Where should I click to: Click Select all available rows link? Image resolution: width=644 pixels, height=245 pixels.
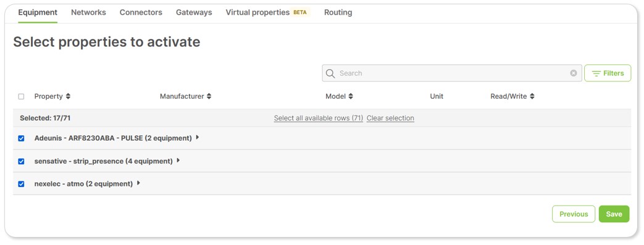pyautogui.click(x=319, y=118)
